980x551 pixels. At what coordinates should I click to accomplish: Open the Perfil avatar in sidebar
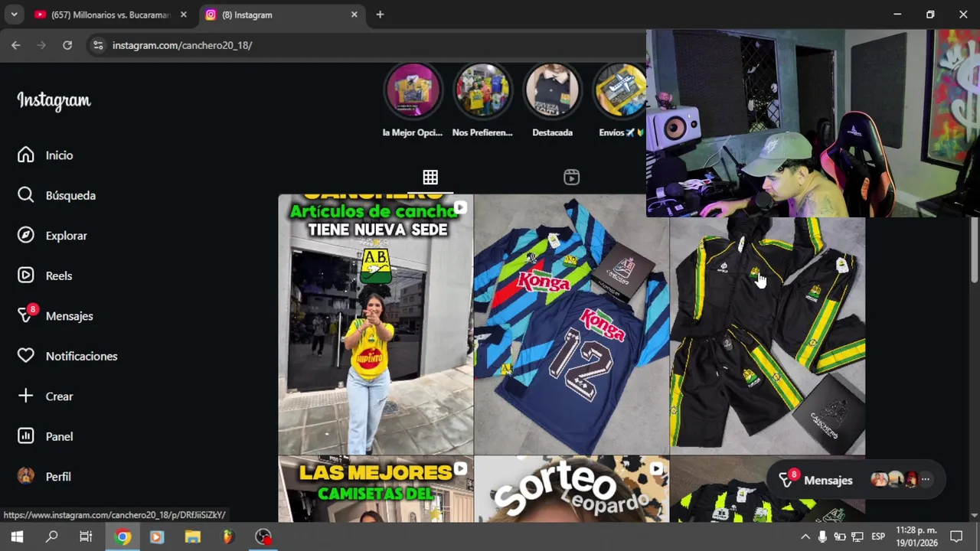point(26,476)
